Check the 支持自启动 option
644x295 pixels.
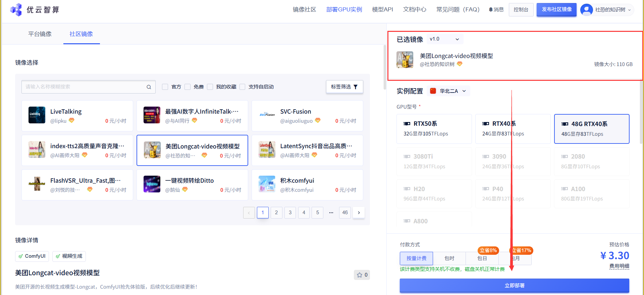(x=243, y=87)
